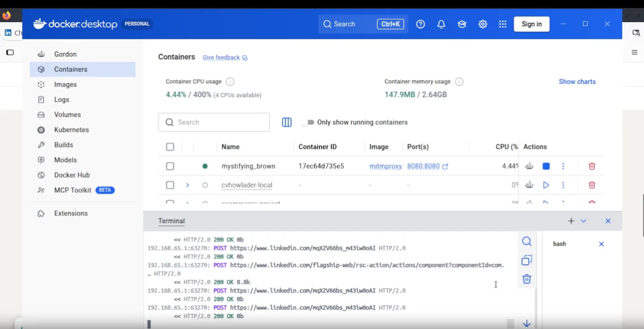
Task: Copy terminal output icon
Action: pos(527,260)
